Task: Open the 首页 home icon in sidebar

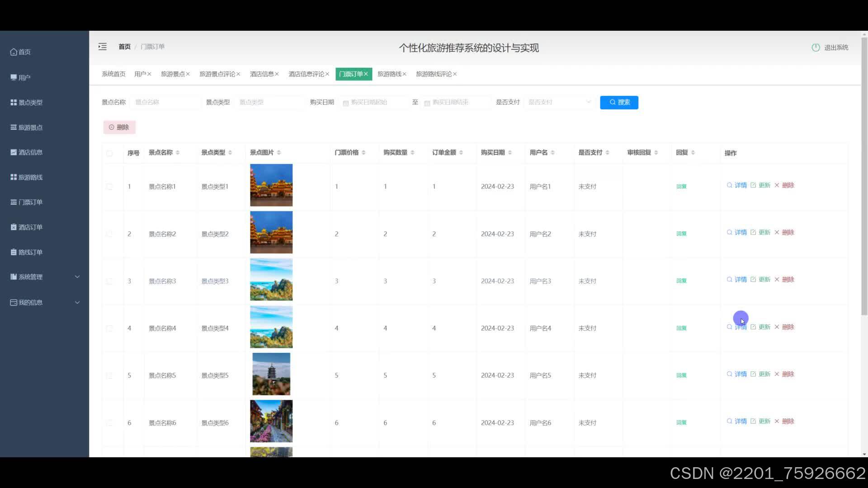Action: coord(14,52)
